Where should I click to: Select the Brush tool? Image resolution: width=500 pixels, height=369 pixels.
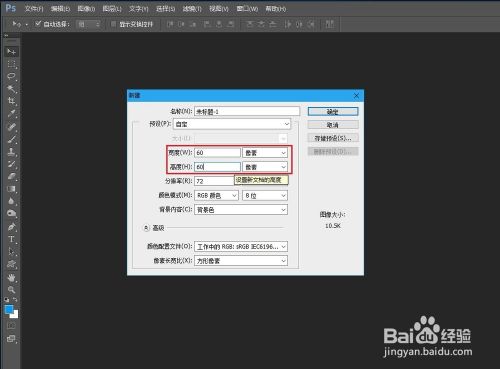click(11, 139)
